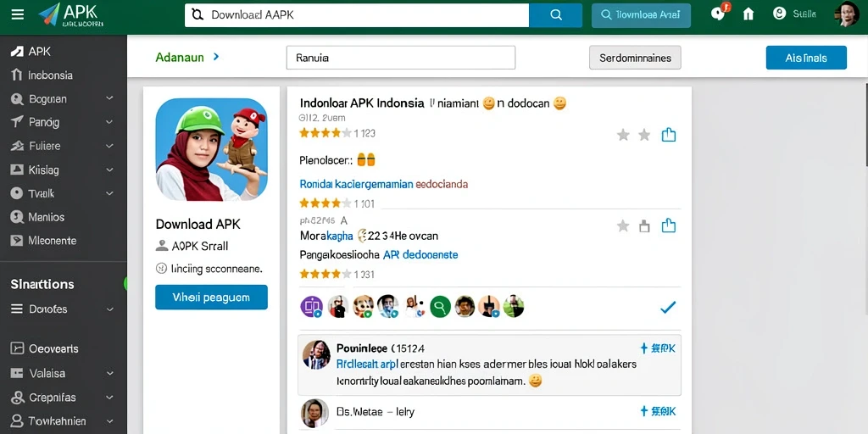Screen dimensions: 868x434
Task: Open the Adanaun breadcrumb
Action: pos(180,57)
